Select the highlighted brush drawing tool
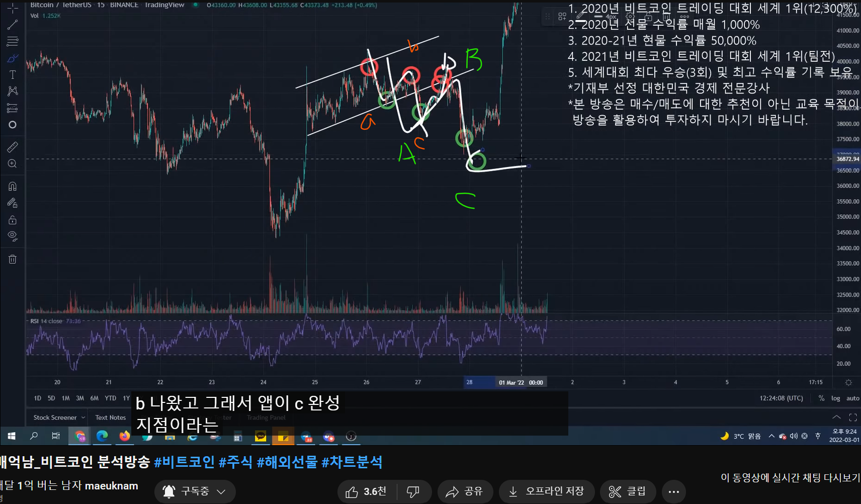 tap(13, 58)
